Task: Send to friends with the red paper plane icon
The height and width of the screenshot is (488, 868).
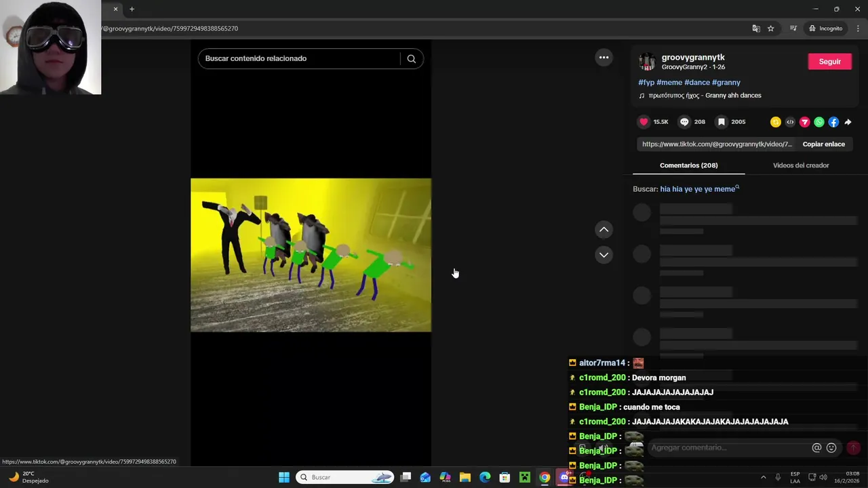Action: (x=805, y=122)
